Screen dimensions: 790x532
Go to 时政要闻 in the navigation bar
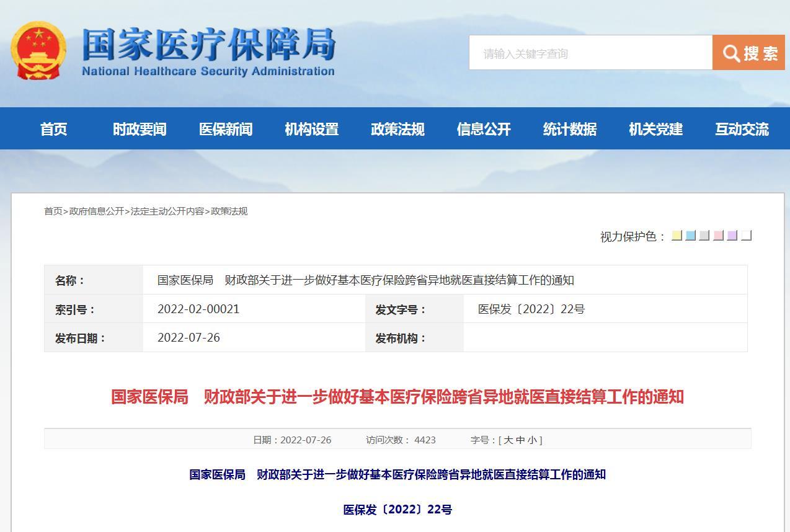click(140, 129)
